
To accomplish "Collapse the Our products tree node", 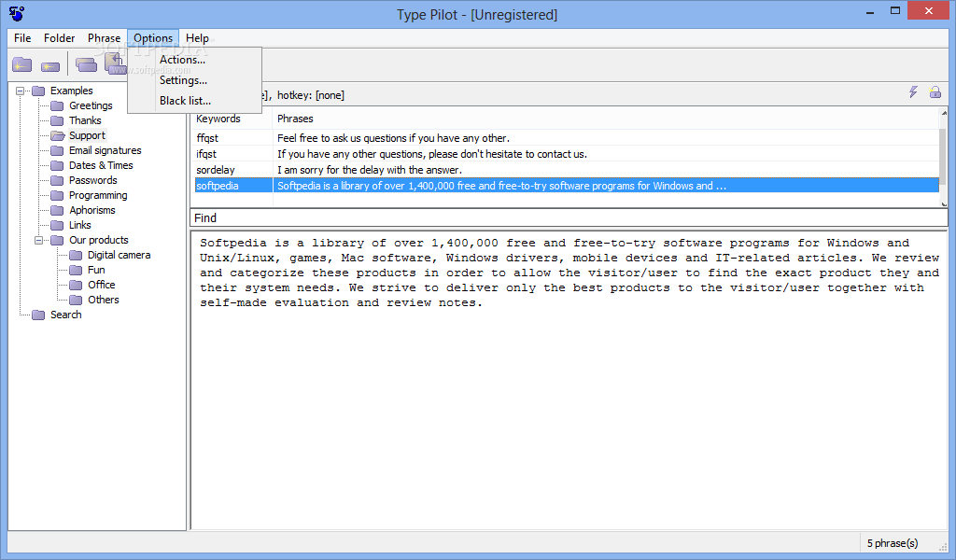I will (x=39, y=240).
